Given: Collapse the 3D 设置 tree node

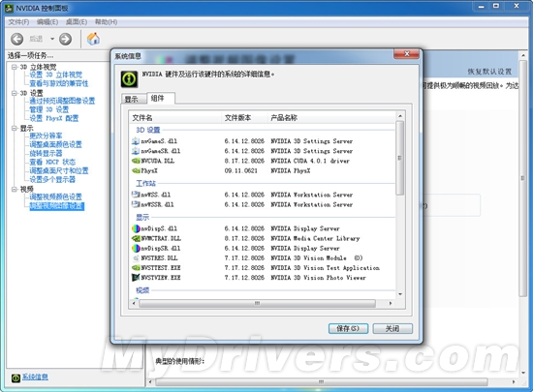Looking at the screenshot, I should click(x=15, y=93).
